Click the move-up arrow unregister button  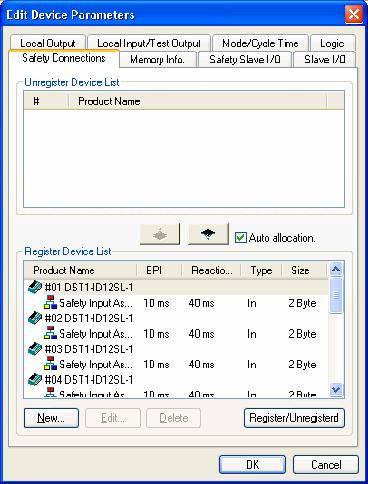pos(160,234)
